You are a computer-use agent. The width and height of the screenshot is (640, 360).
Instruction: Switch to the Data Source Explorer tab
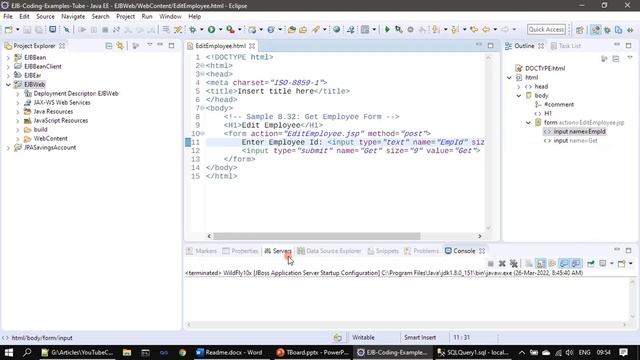click(329, 251)
